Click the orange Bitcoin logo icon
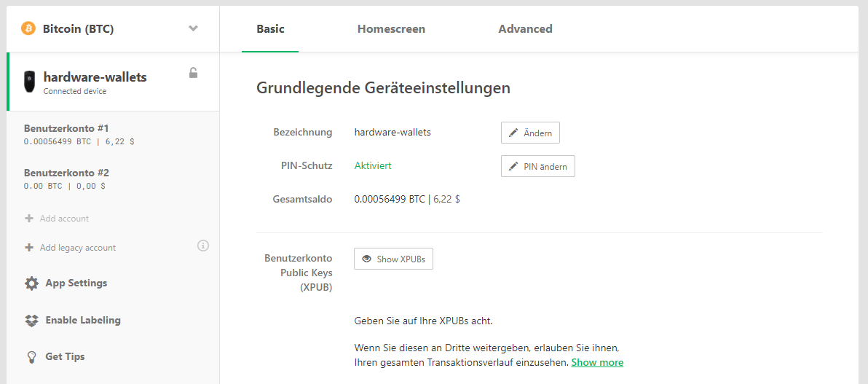This screenshot has height=384, width=868. [x=28, y=29]
